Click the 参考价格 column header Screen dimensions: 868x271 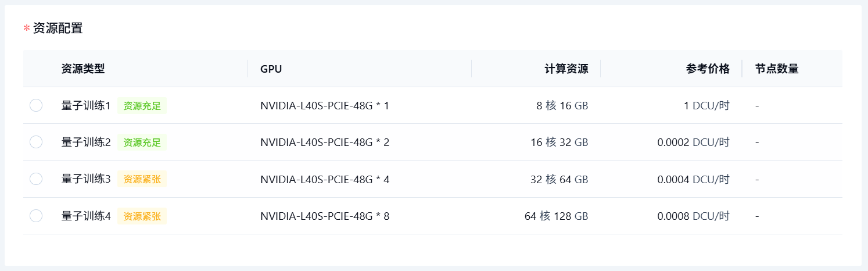[x=707, y=69]
